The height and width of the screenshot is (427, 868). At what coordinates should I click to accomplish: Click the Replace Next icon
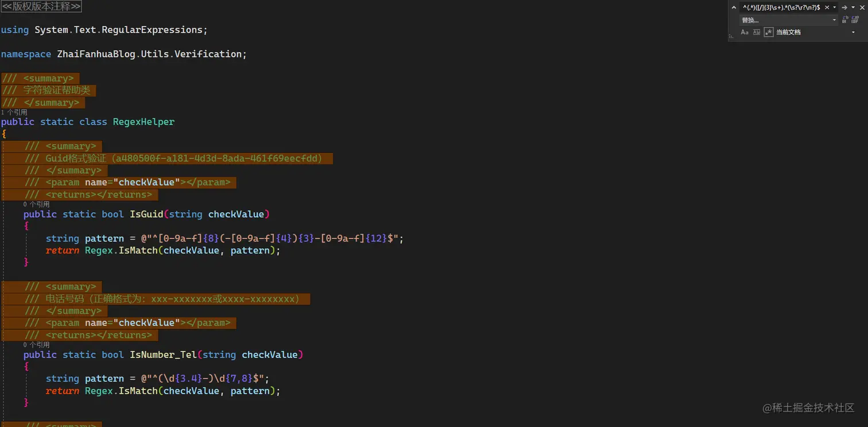click(845, 20)
